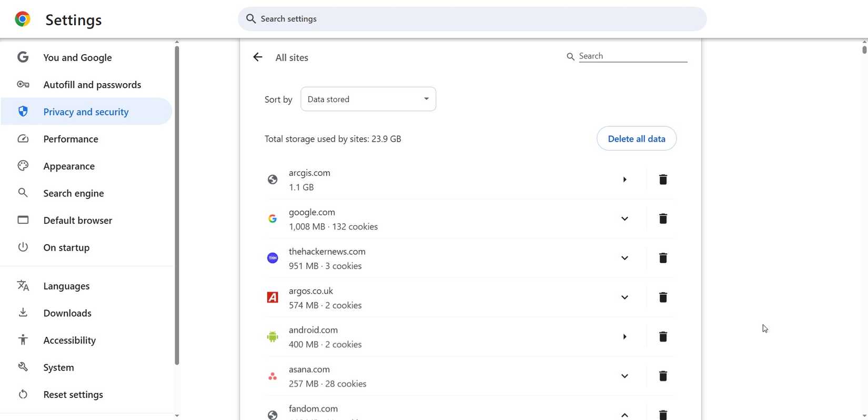Delete arcgis.com site data via trash icon
This screenshot has width=868, height=420.
tap(663, 180)
